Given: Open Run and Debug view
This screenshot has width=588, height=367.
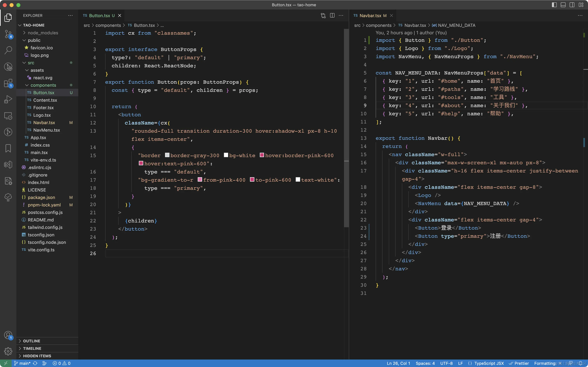Looking at the screenshot, I should point(8,99).
